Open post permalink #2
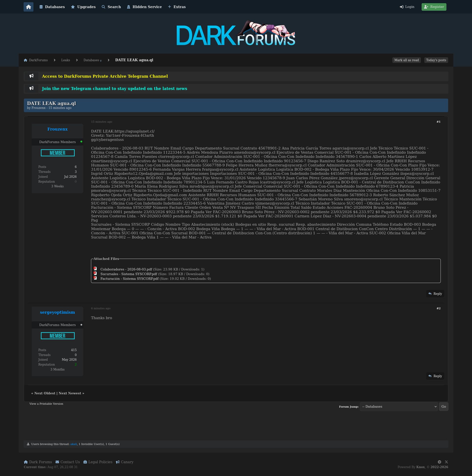 (x=439, y=309)
